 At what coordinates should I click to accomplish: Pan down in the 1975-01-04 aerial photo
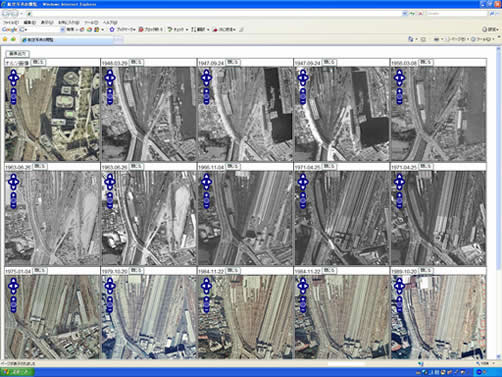click(14, 292)
